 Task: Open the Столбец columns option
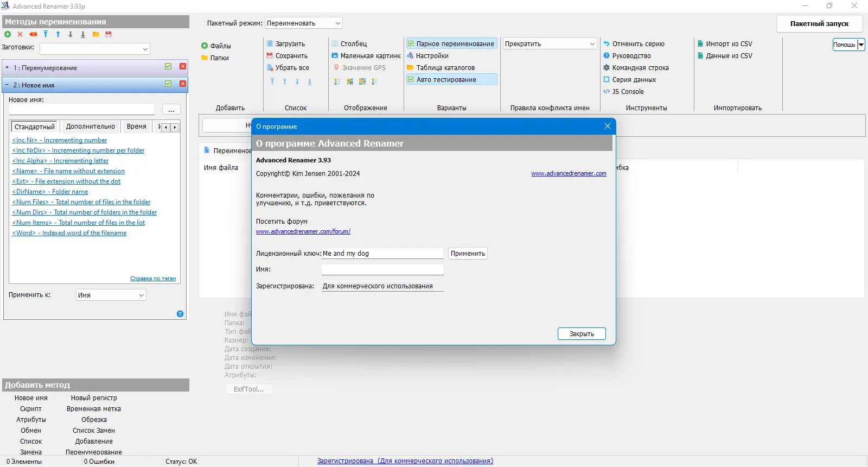[x=349, y=44]
